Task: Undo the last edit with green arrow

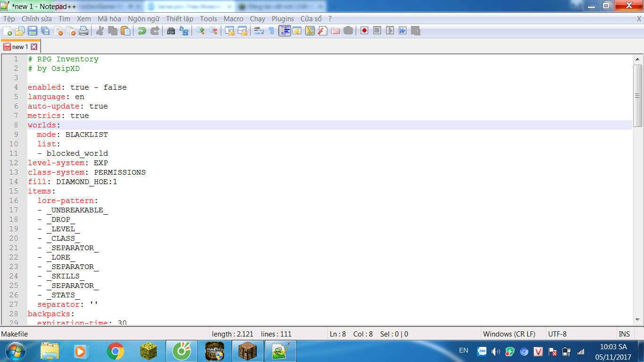Action: pos(142,31)
